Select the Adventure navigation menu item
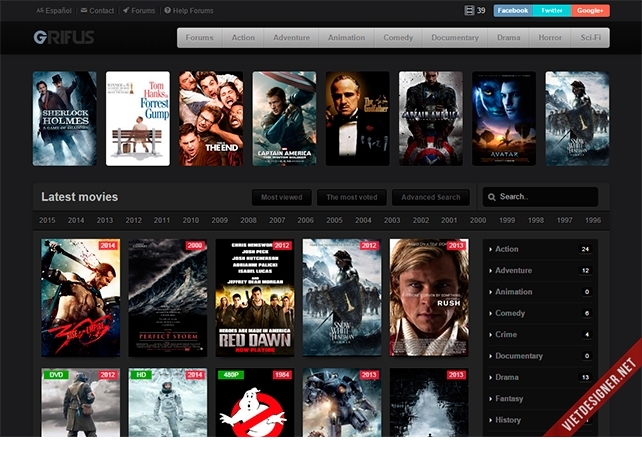 click(292, 38)
